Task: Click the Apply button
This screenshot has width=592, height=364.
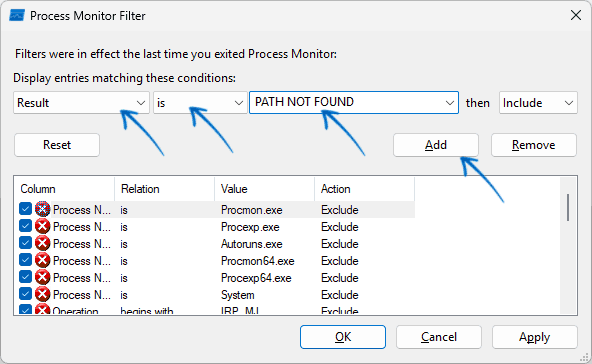Action: pyautogui.click(x=535, y=337)
